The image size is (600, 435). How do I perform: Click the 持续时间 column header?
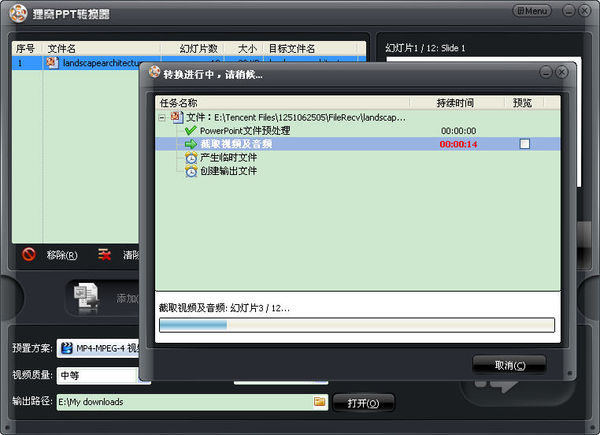457,103
